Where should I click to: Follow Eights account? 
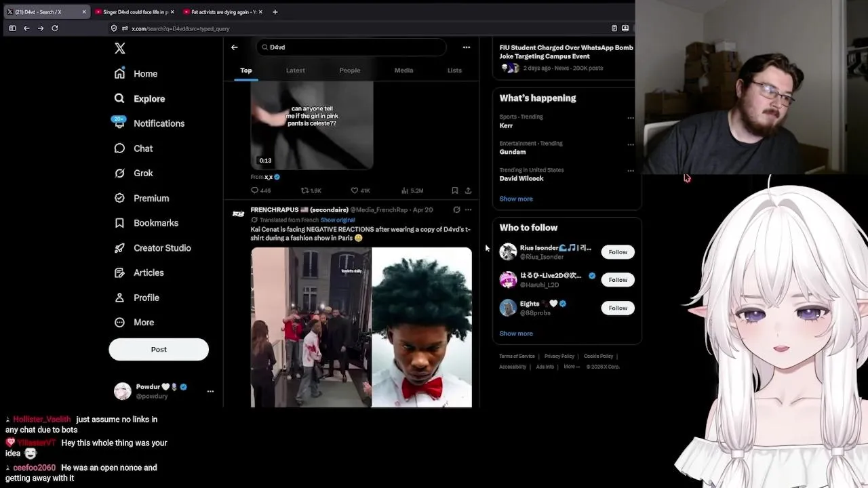[x=618, y=308]
